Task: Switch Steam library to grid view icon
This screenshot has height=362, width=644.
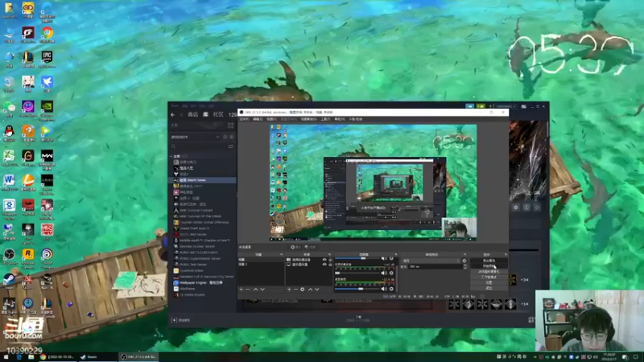Action: [230, 125]
